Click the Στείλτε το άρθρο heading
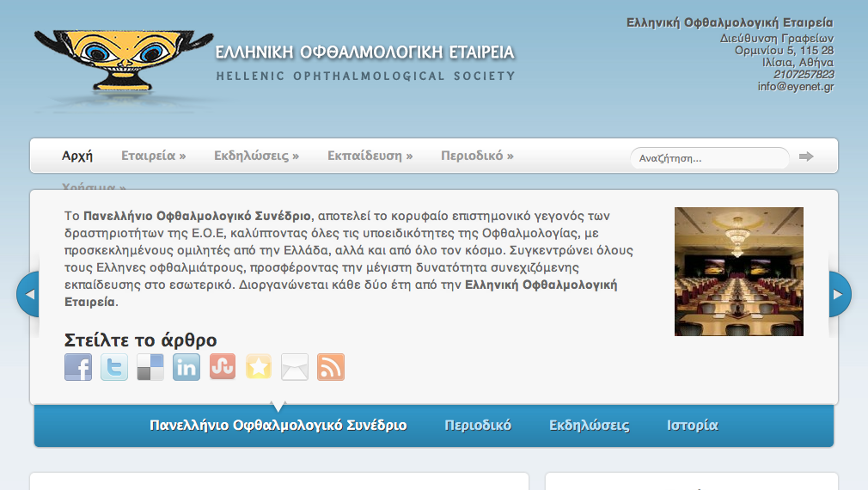This screenshot has height=490, width=868. 141,340
